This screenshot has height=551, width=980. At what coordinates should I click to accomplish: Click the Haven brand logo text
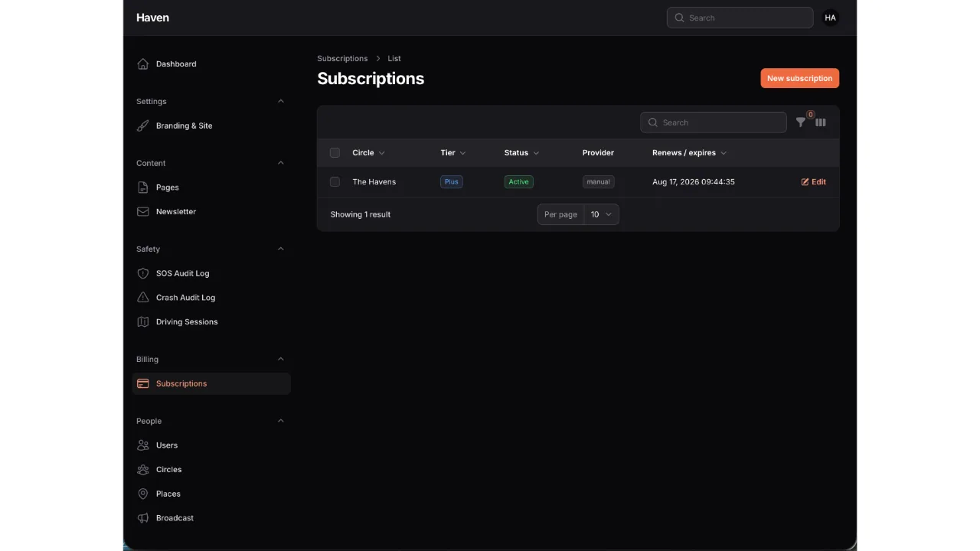152,18
